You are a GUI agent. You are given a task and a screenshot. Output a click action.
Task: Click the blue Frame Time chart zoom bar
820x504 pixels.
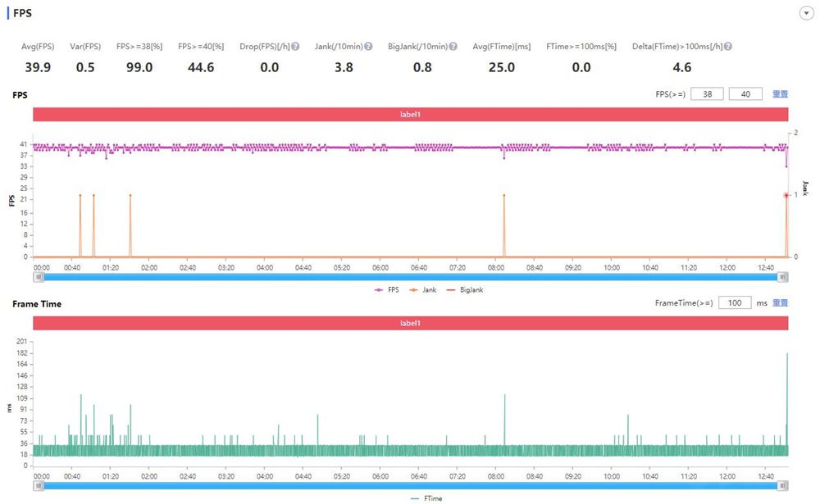click(411, 486)
